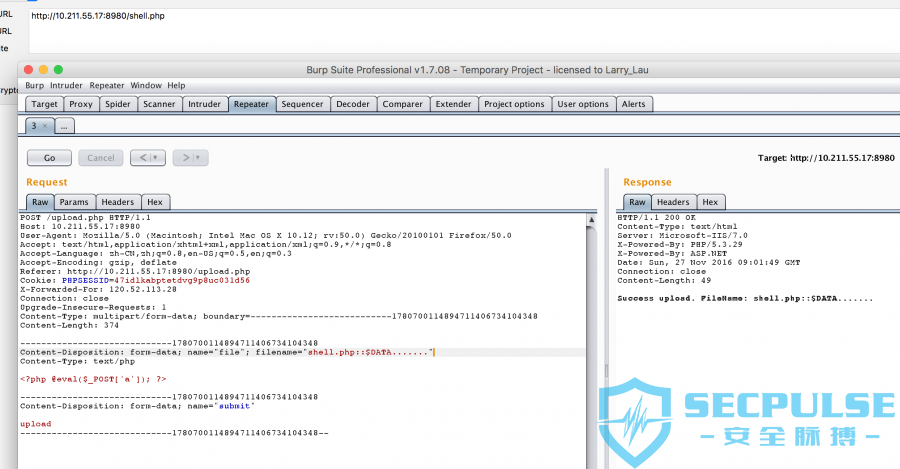Click the PHPSESSID cookie value in request
This screenshot has height=469, width=900.
pos(182,281)
